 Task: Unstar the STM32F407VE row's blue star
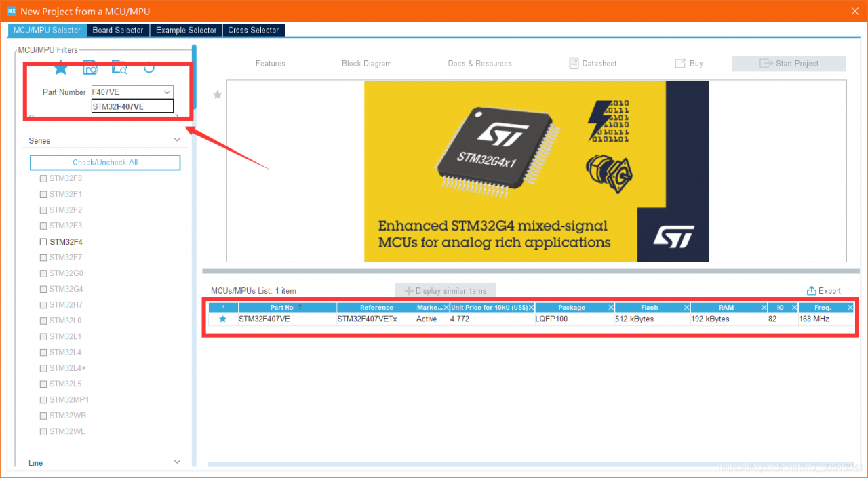pos(222,319)
